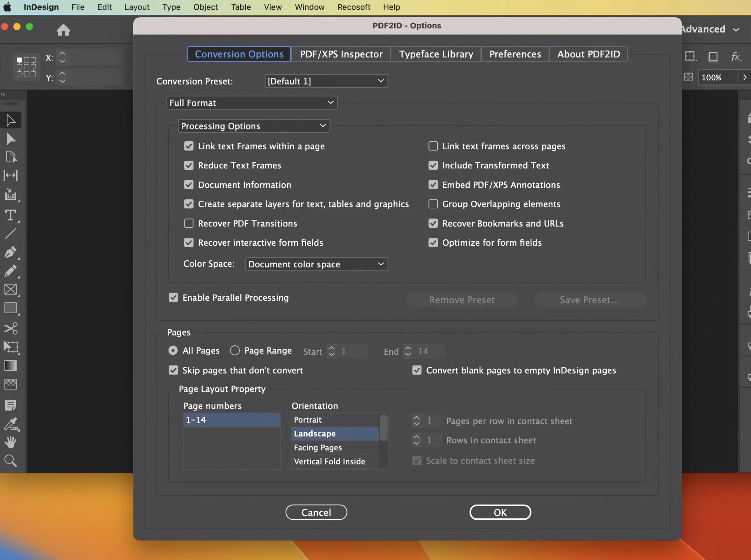Switch to the Typeface Library tab
The width and height of the screenshot is (751, 560).
pos(436,54)
